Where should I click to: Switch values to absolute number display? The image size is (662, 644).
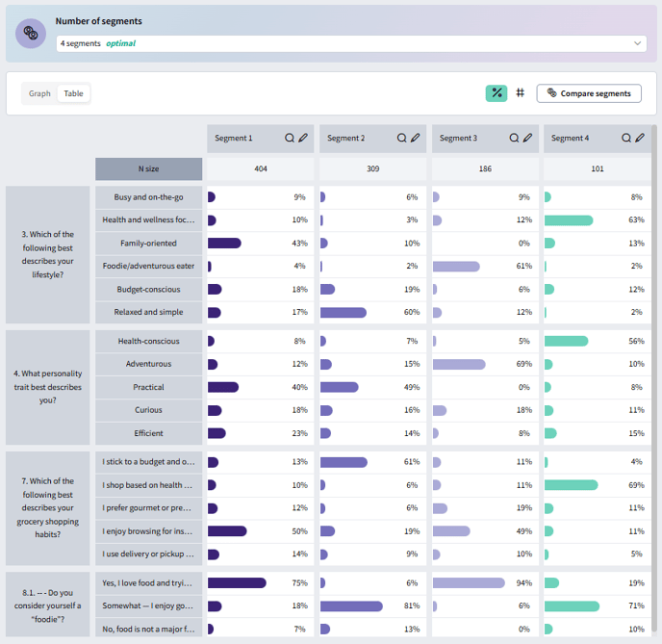pos(520,93)
